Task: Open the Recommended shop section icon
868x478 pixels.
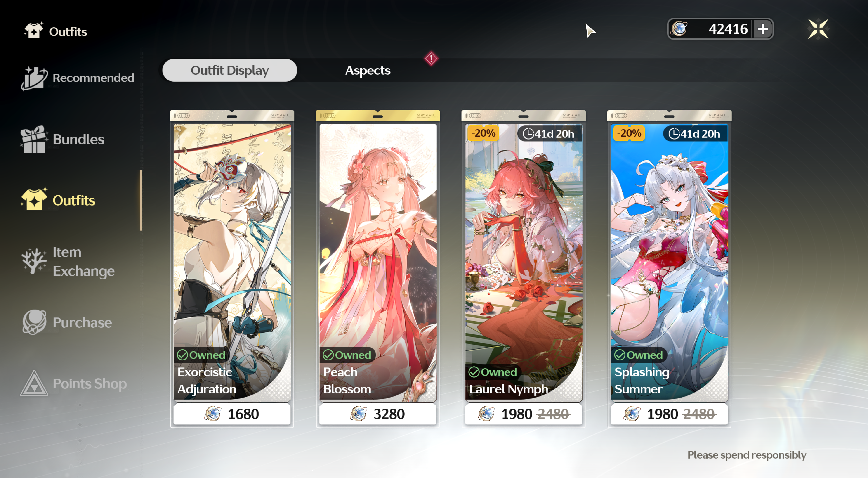Action: [x=34, y=78]
